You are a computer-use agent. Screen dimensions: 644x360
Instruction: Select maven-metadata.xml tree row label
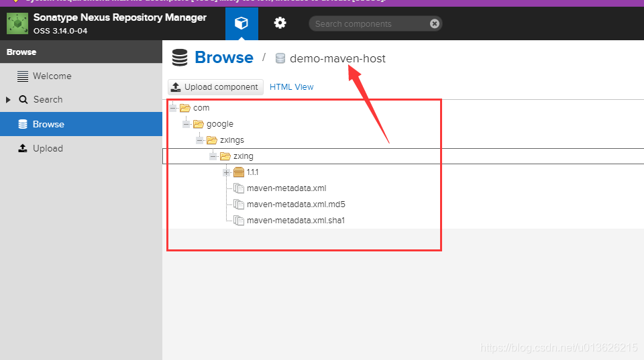coord(286,188)
